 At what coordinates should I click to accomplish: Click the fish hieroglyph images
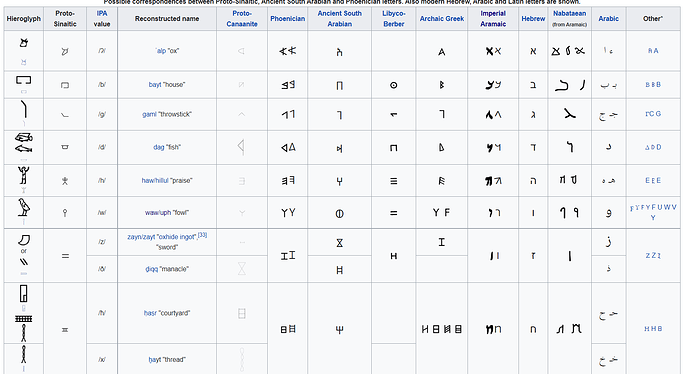24,143
